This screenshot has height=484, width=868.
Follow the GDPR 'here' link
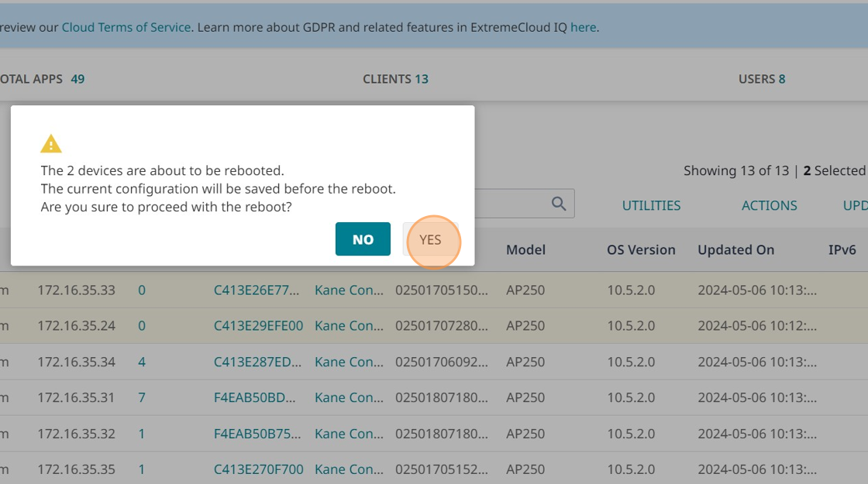584,27
